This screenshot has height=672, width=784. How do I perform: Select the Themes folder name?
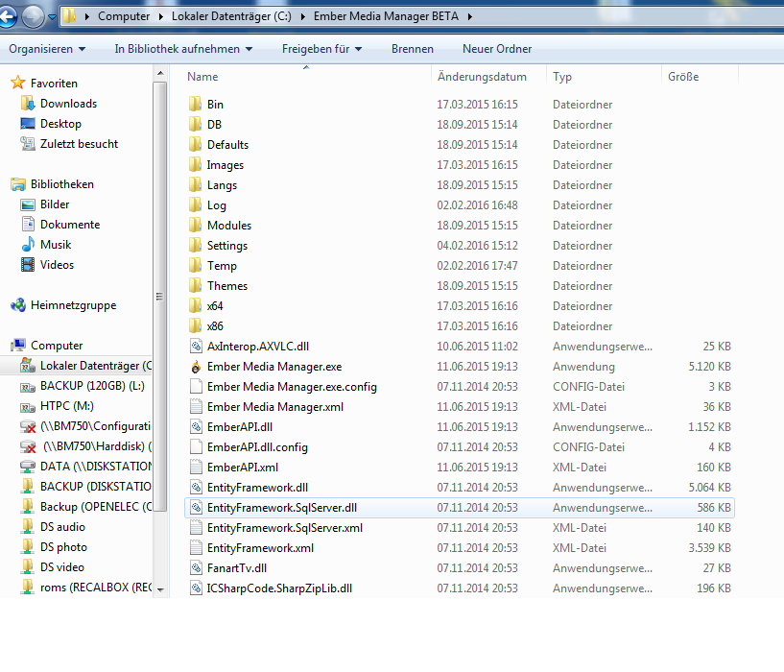[x=227, y=285]
